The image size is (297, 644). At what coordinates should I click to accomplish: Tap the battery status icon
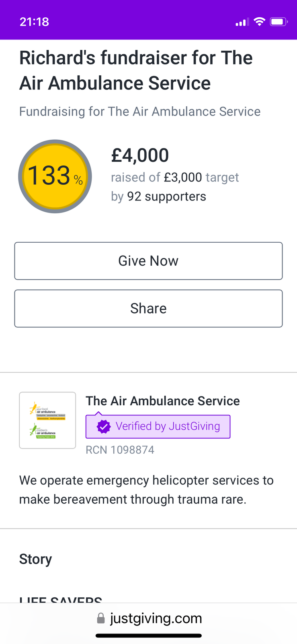[x=279, y=22]
